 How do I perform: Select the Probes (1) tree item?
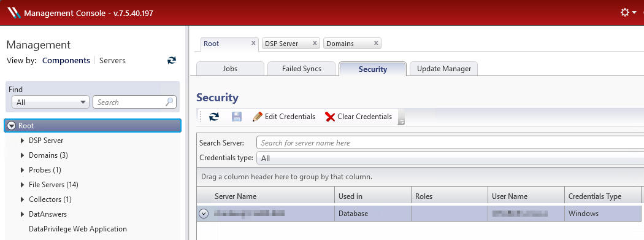pos(45,170)
